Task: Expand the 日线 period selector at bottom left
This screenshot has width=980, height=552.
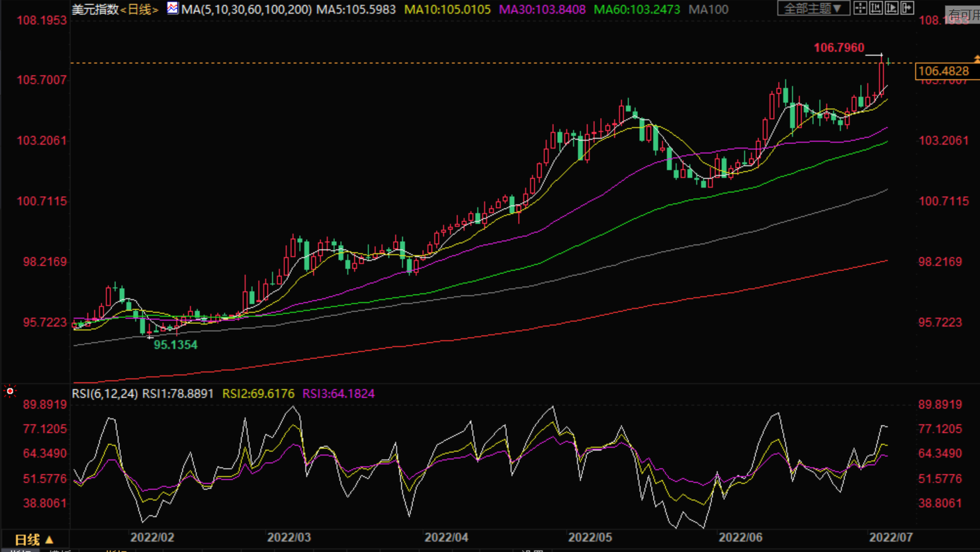Action: point(34,540)
